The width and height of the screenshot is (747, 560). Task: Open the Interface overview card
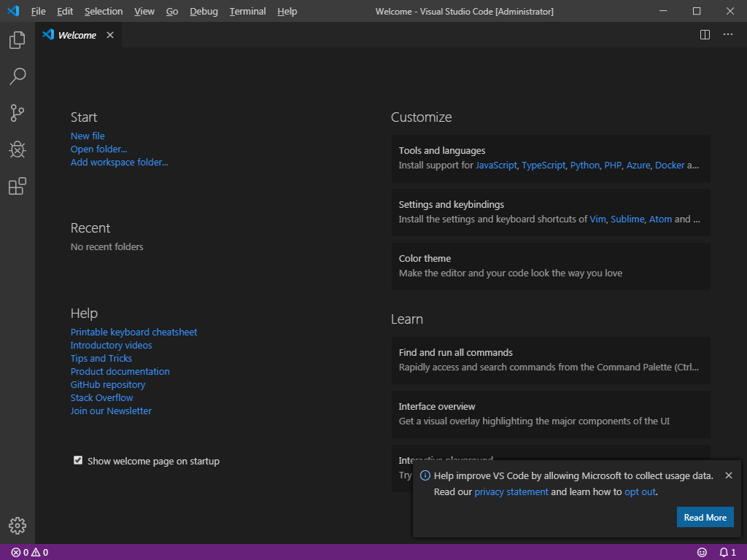(x=551, y=414)
